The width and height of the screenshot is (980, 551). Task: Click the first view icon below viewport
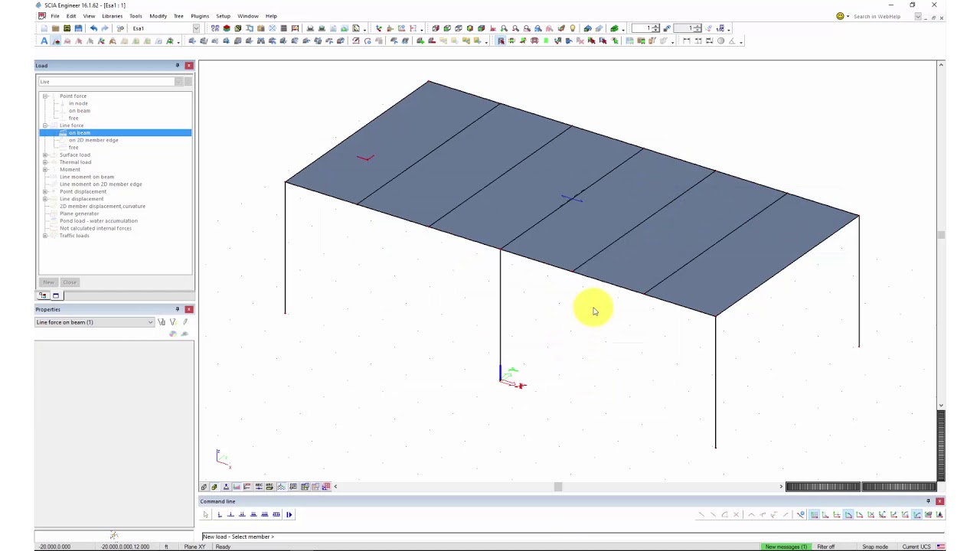coord(204,487)
